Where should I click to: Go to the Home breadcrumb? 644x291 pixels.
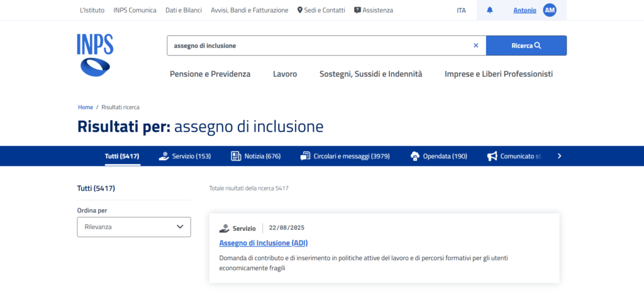click(86, 107)
